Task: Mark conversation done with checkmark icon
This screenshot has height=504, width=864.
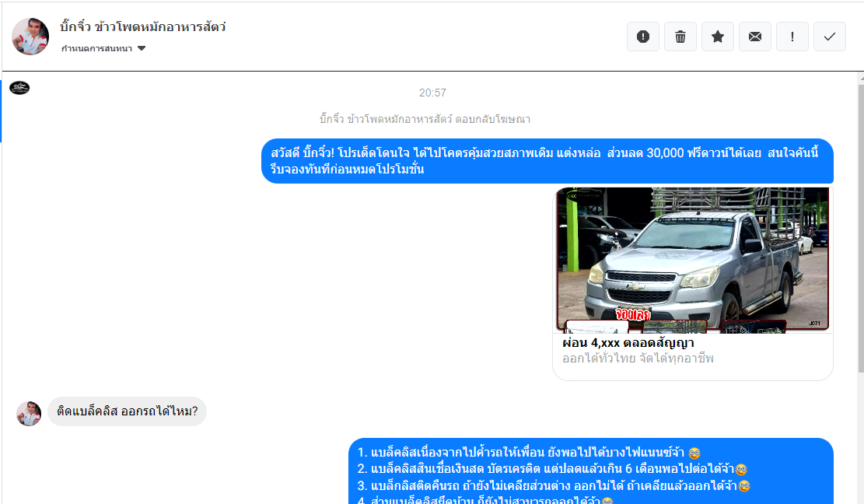Action: [830, 37]
